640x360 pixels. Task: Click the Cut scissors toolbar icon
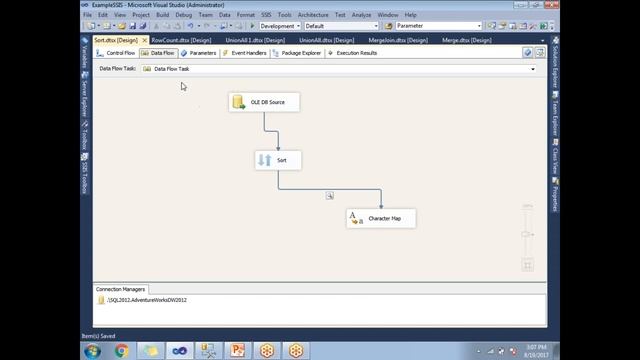(x=156, y=26)
